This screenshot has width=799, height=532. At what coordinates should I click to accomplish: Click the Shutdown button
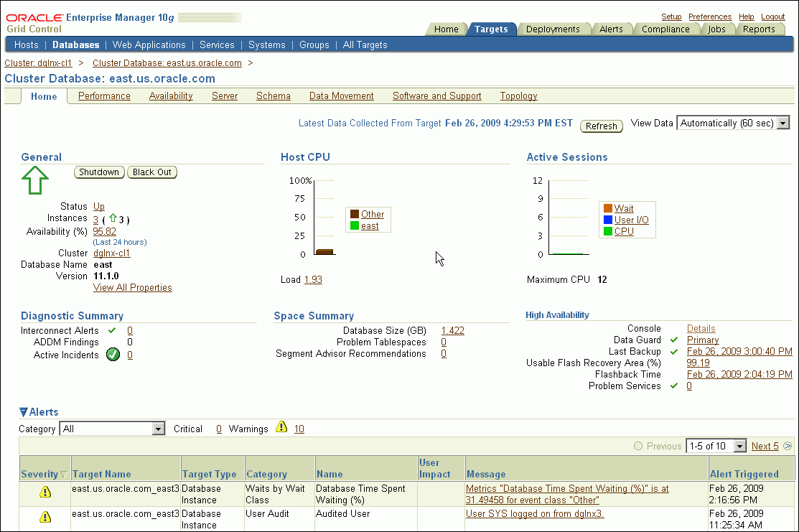99,172
